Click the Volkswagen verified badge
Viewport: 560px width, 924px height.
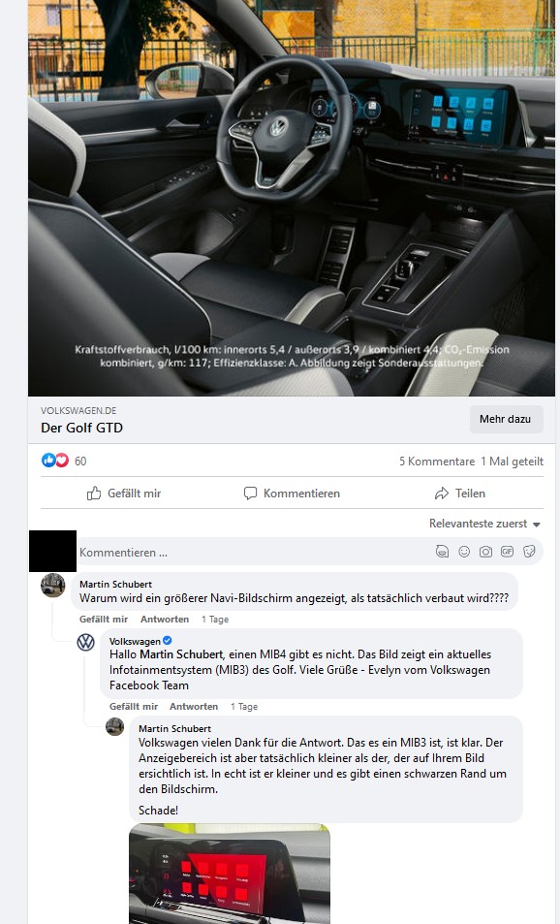coord(168,641)
